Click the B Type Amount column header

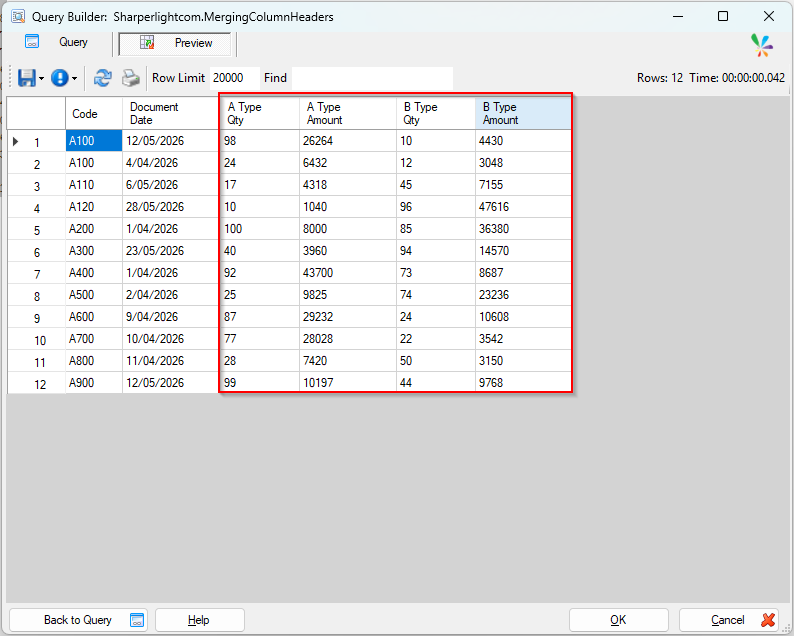pyautogui.click(x=524, y=113)
